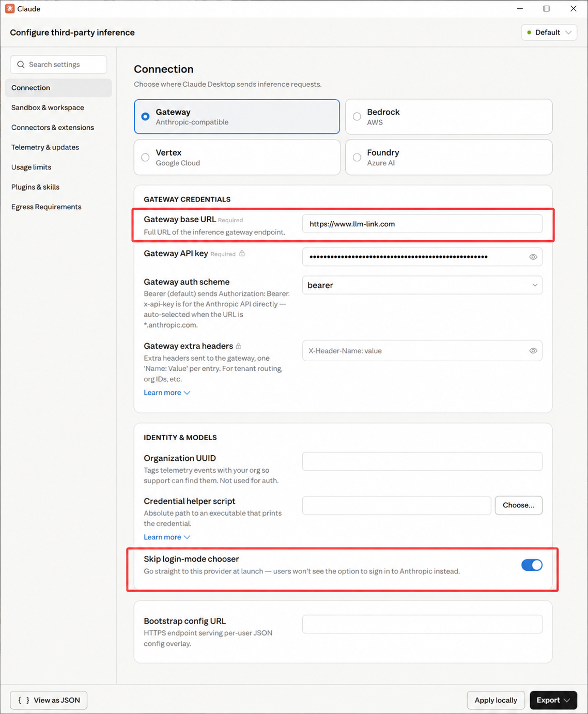Click the lock icon beside Gateway extra headers
The height and width of the screenshot is (714, 588).
click(238, 346)
